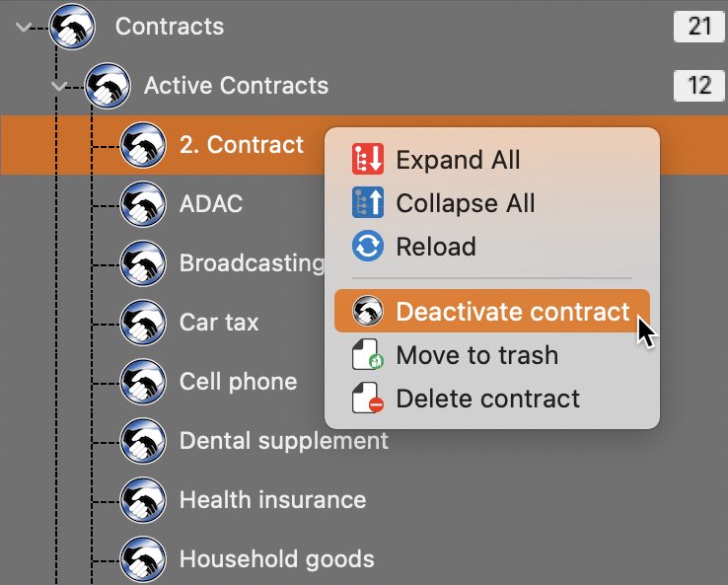Image resolution: width=728 pixels, height=585 pixels.
Task: Click the handshake icon beside Car tax
Action: click(x=143, y=323)
